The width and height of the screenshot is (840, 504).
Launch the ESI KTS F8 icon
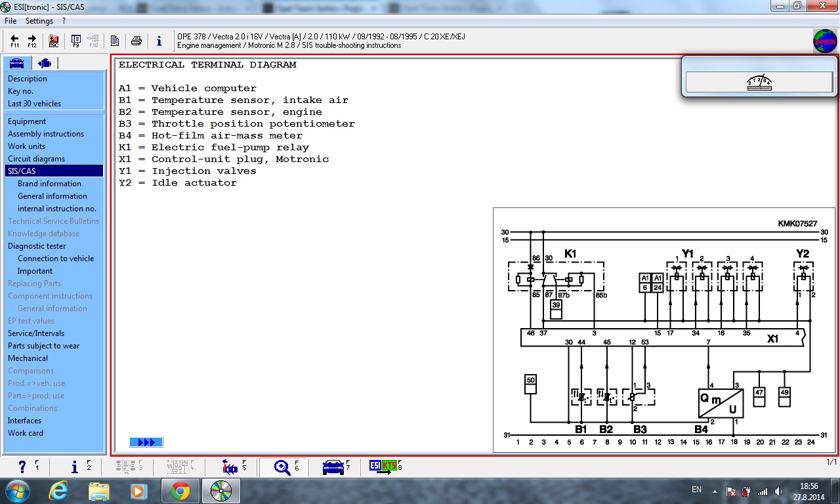[387, 467]
